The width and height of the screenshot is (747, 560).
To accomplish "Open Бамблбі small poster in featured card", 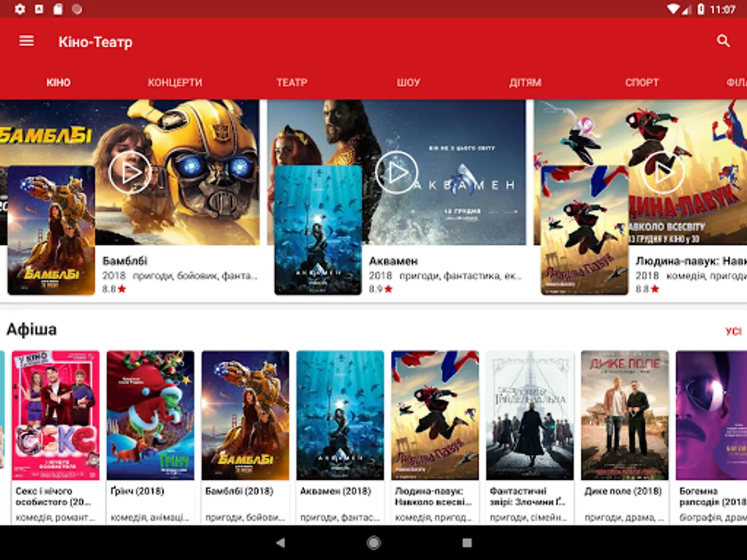I will [51, 230].
